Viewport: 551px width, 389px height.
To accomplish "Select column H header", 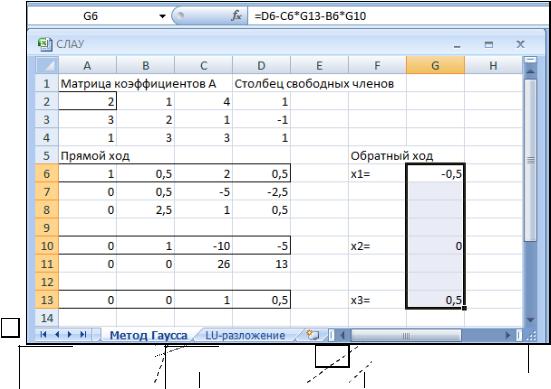I will pos(493,65).
